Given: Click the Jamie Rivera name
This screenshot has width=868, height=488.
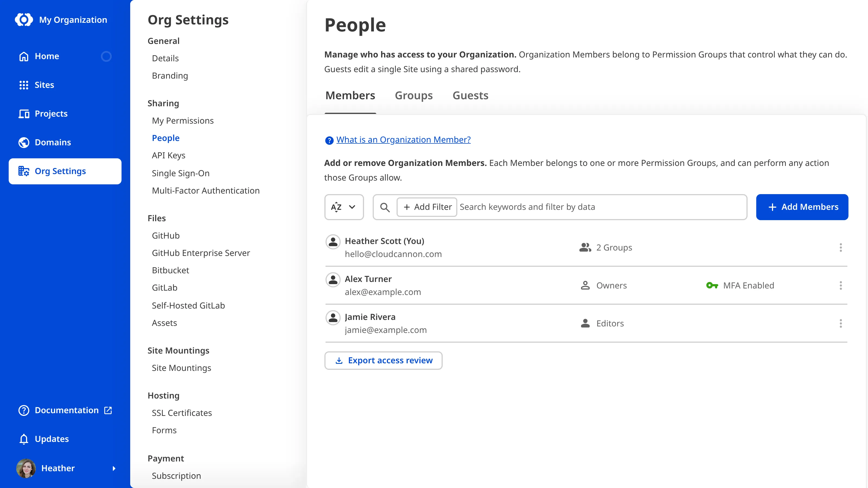Looking at the screenshot, I should click(370, 317).
